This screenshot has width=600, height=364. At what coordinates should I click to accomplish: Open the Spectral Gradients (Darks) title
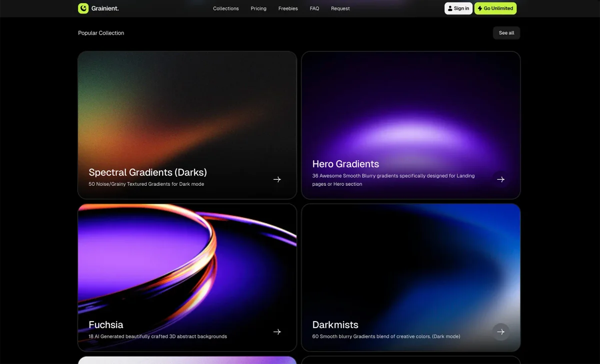(x=147, y=172)
